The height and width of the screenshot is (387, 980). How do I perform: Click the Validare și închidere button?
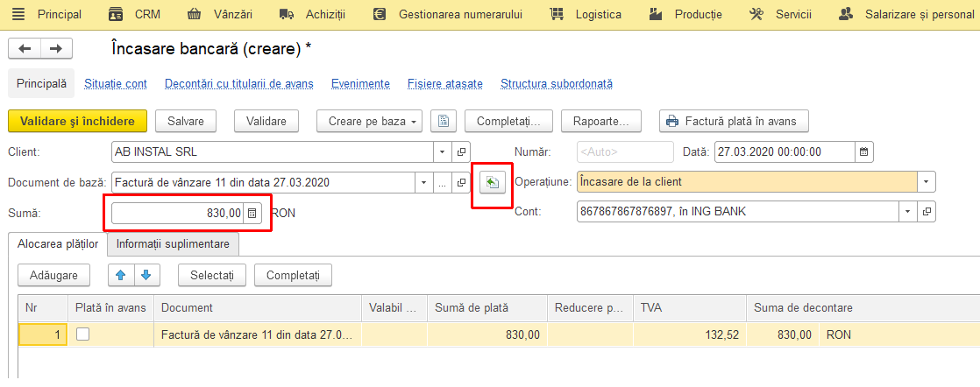(x=77, y=121)
